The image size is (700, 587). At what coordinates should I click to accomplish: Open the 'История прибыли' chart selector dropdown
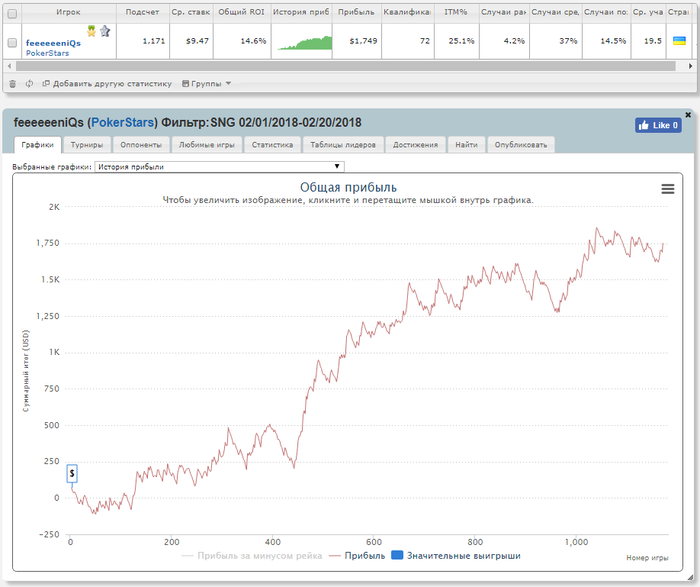coord(220,167)
